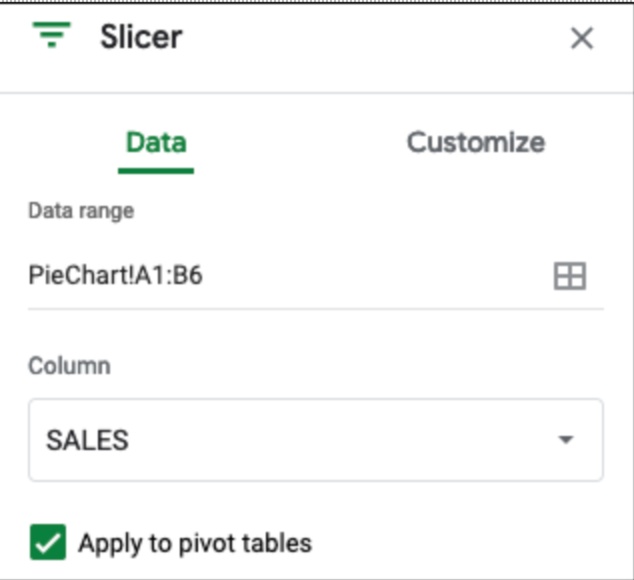Click the down arrow in Column box
This screenshot has width=634, height=580.
click(566, 440)
